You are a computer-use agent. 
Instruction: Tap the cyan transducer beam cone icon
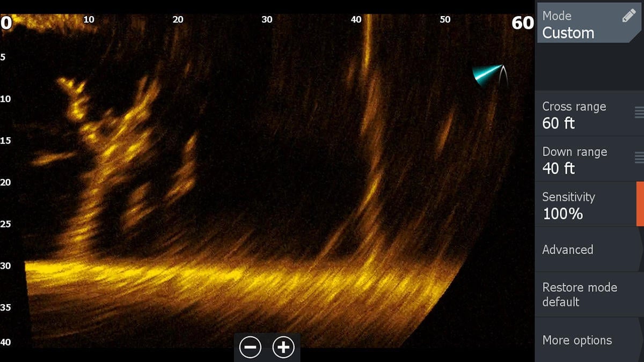pyautogui.click(x=486, y=74)
